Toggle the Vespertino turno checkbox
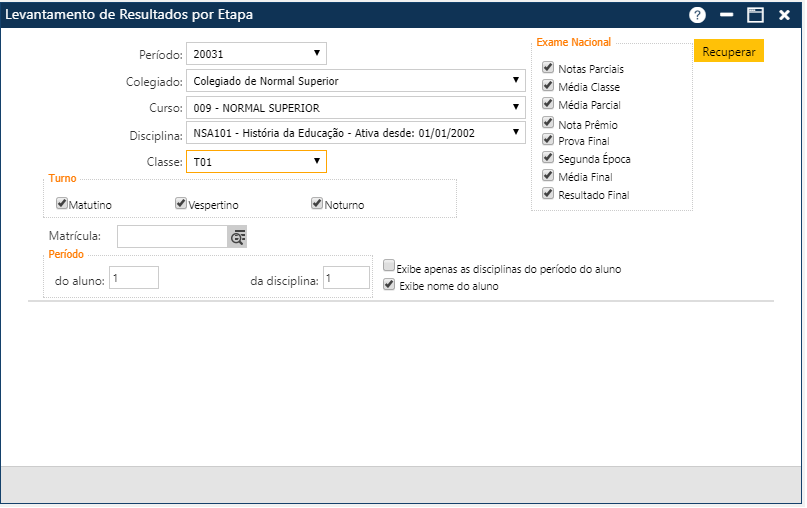 (x=181, y=204)
